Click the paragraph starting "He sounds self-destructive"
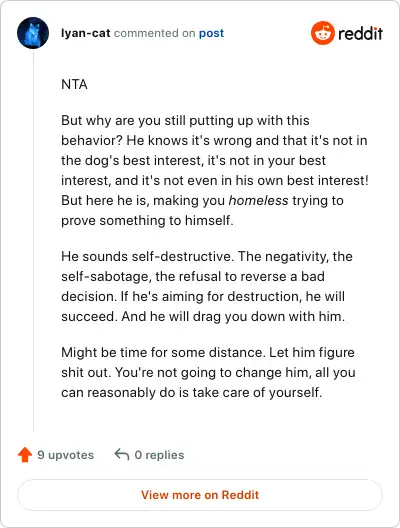 pyautogui.click(x=207, y=286)
